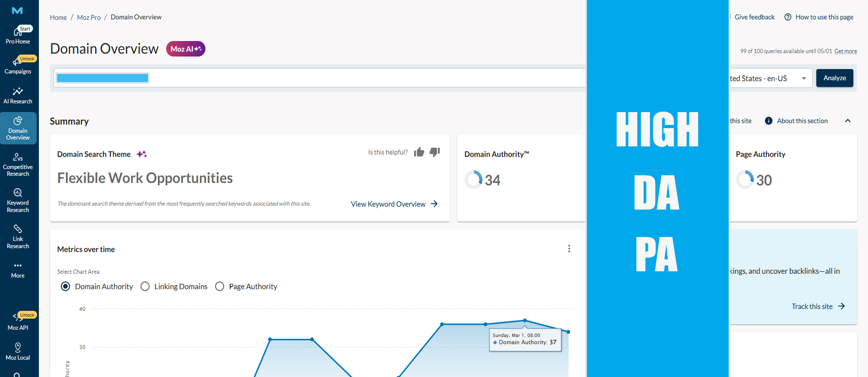Click the About this section info icon
Viewport: 868px width, 377px height.
point(769,121)
